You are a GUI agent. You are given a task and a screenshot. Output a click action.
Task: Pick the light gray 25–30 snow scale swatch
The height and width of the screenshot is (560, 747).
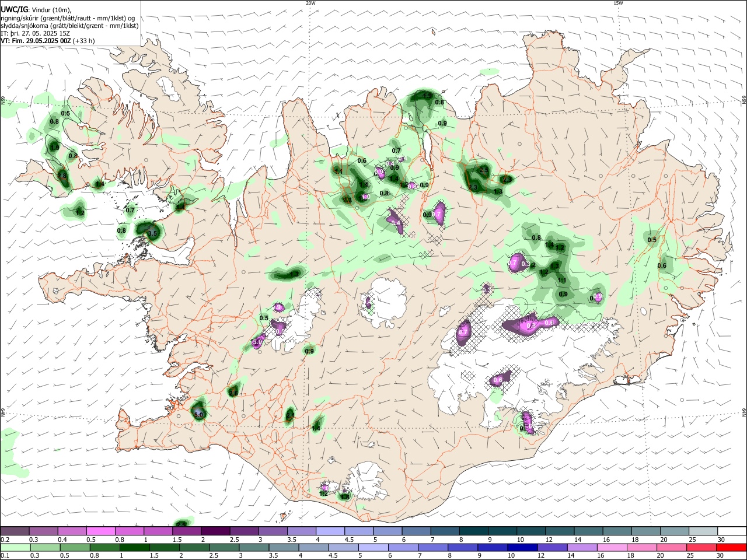click(x=703, y=531)
